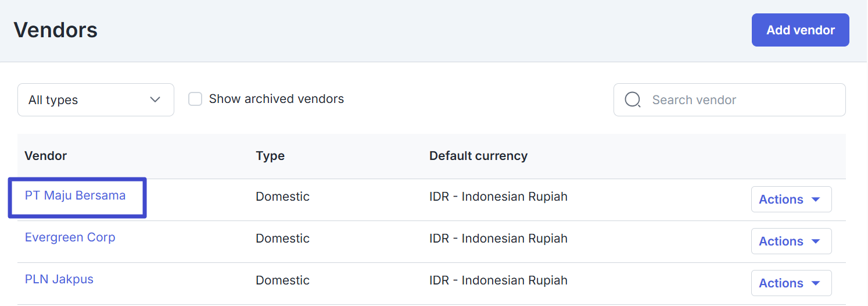Click the Type column header
Viewport: 868px width, 306px height.
click(270, 156)
